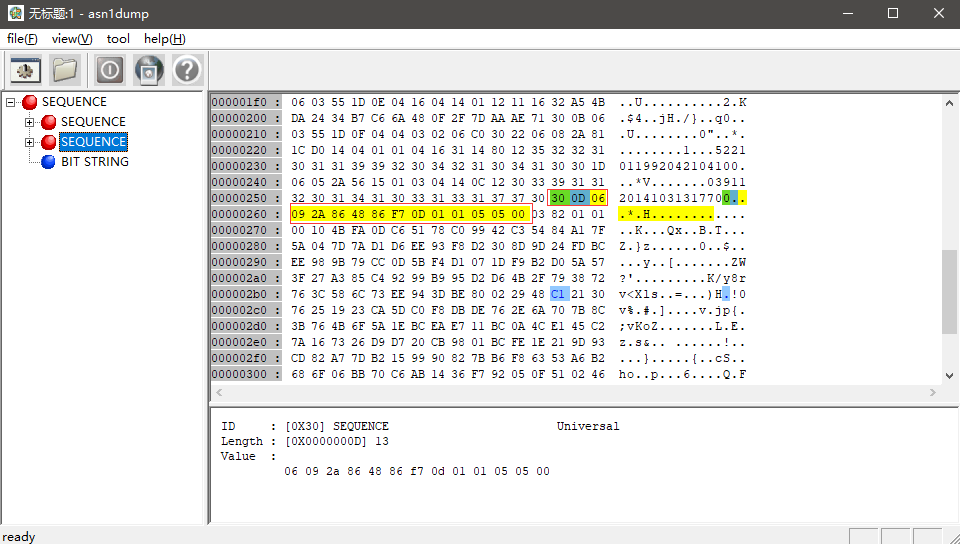Click Universal class label
The width and height of the screenshot is (960, 544).
tap(588, 426)
